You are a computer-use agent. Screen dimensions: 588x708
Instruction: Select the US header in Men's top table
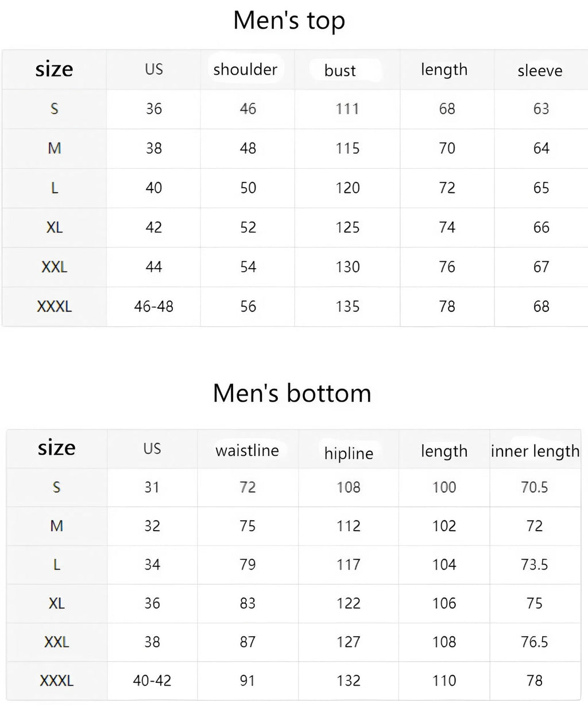(x=154, y=69)
